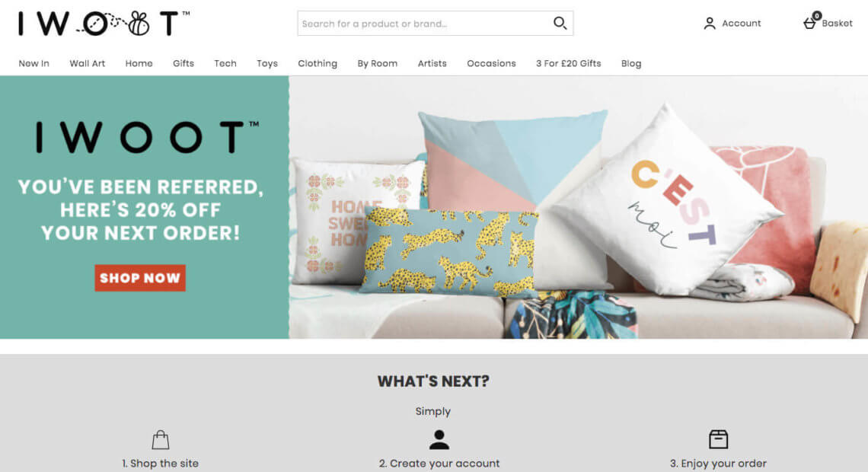Open the Wall Art menu
Image resolution: width=868 pixels, height=472 pixels.
(88, 64)
